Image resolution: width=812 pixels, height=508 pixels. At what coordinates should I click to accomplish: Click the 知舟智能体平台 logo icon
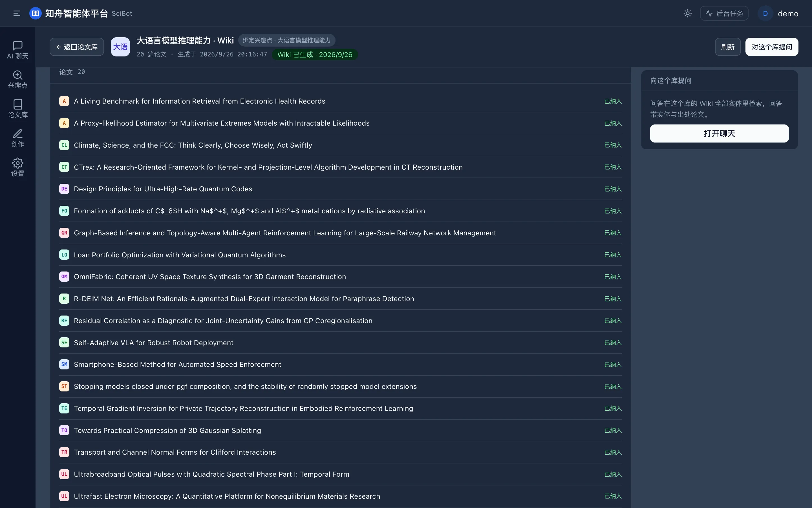pyautogui.click(x=35, y=14)
